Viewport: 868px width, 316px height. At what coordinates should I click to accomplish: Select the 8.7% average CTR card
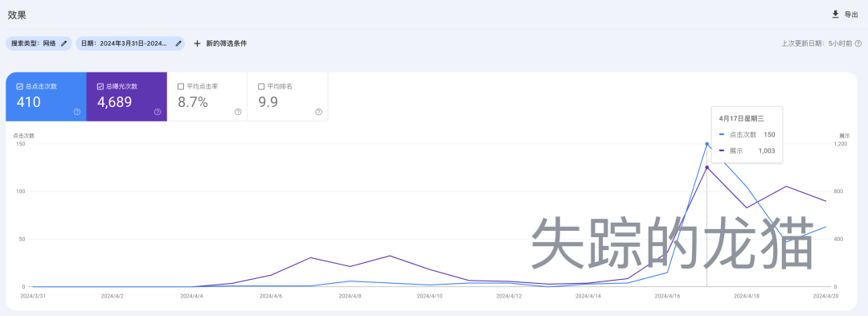coord(207,96)
